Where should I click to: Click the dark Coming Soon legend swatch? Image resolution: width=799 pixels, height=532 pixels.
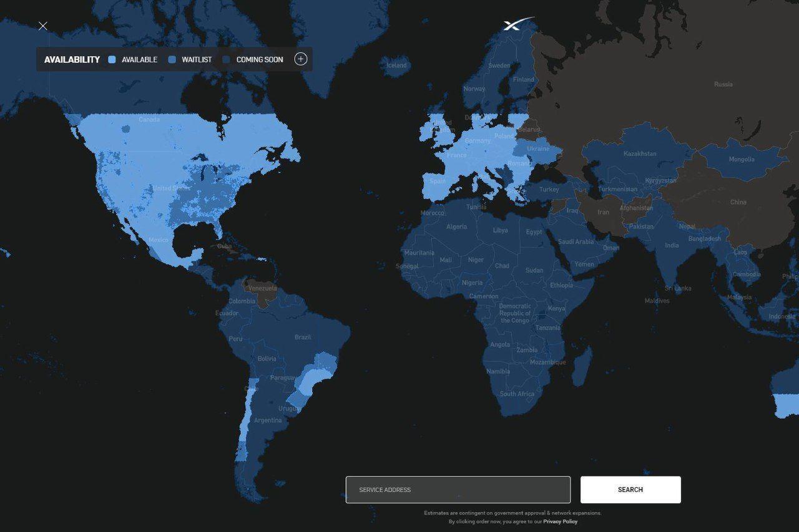(226, 60)
